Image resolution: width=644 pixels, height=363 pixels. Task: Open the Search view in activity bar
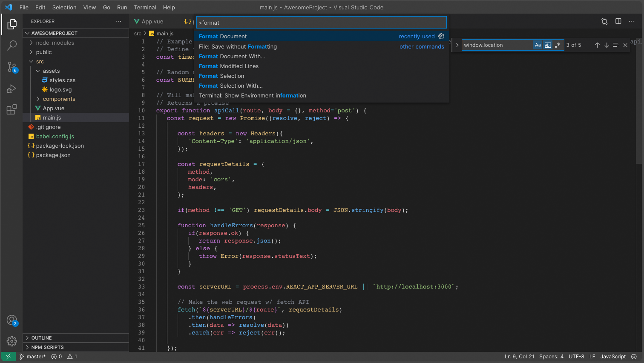[12, 45]
